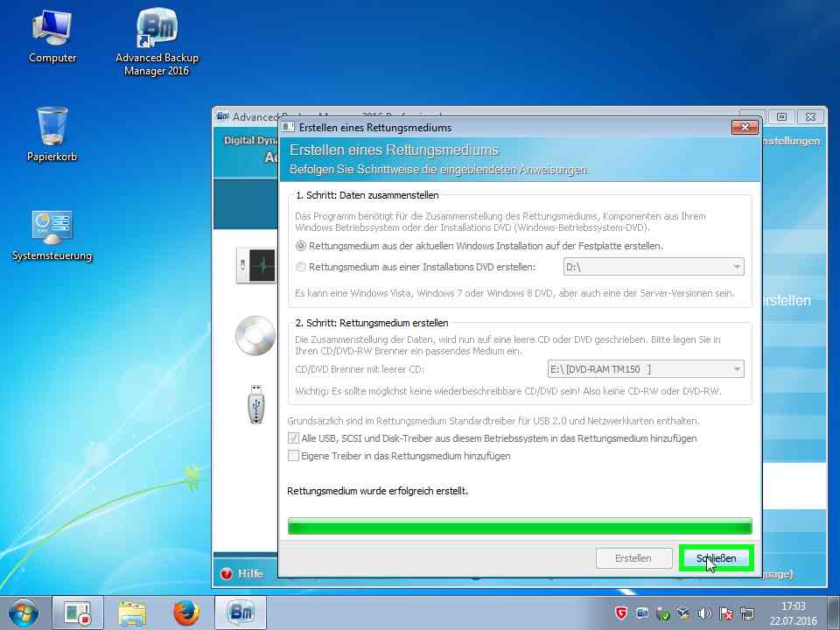Click the rescue medium drive icon in sidebar
840x630 pixels.
coord(255,266)
